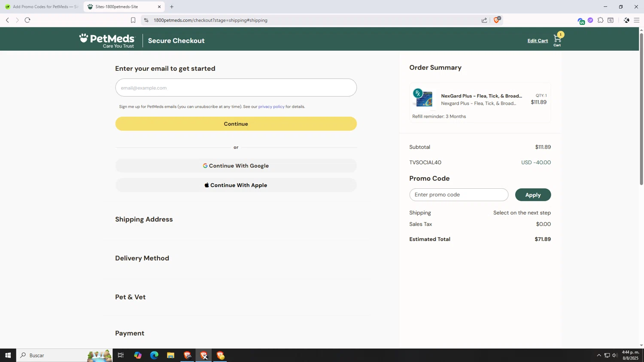The width and height of the screenshot is (644, 362).
Task: Choose Continue With Apple
Action: pos(236,185)
